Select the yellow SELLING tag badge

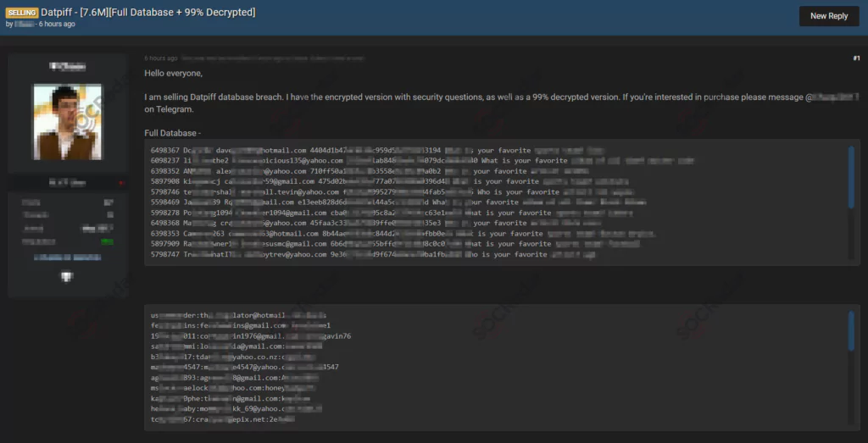pos(22,13)
